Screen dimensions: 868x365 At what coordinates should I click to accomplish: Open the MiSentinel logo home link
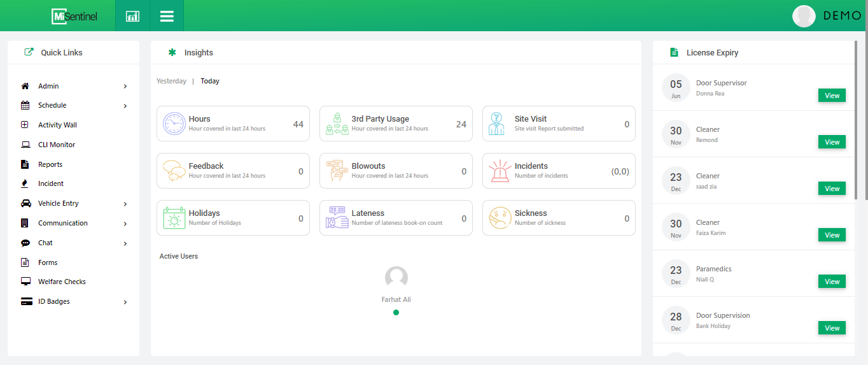74,17
